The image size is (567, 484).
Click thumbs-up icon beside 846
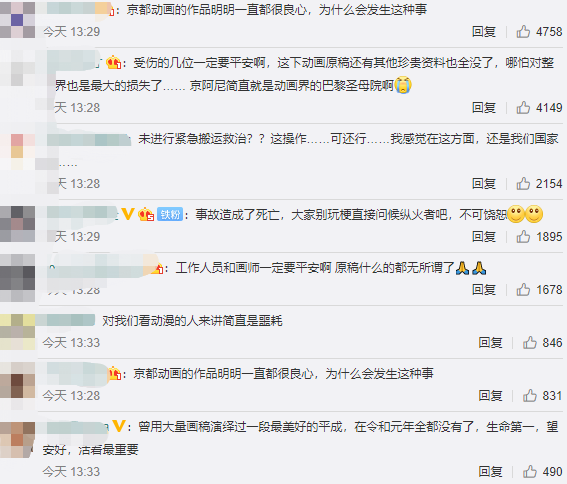click(x=530, y=342)
